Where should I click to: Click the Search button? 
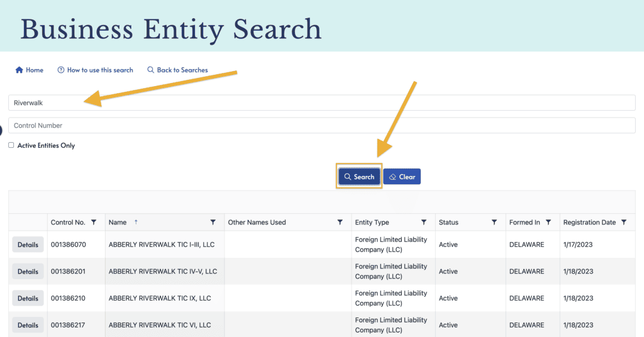coord(359,177)
